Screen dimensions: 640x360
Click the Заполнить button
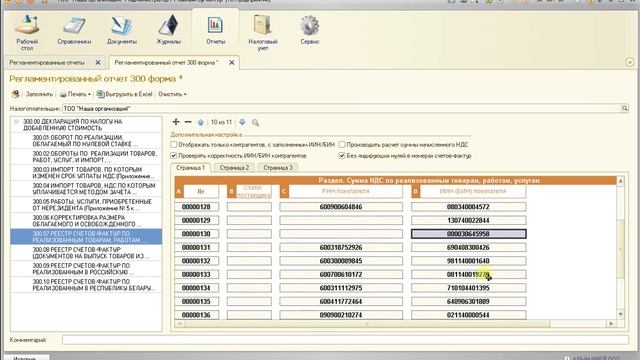(39, 94)
